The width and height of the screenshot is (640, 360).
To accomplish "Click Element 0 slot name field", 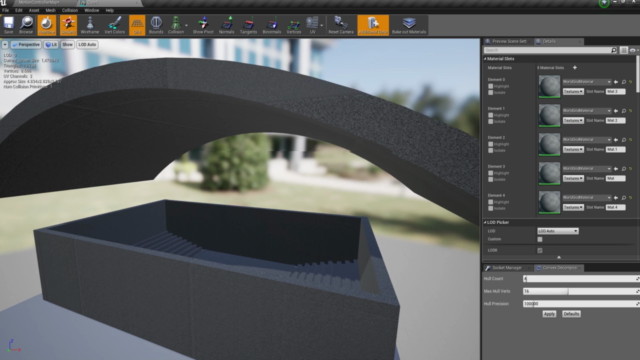I will pos(616,92).
